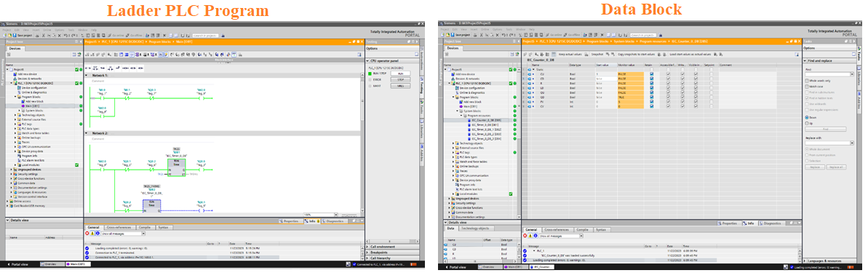Click the Find text input field
Screen dimensions: 868x273
[x=829, y=74]
